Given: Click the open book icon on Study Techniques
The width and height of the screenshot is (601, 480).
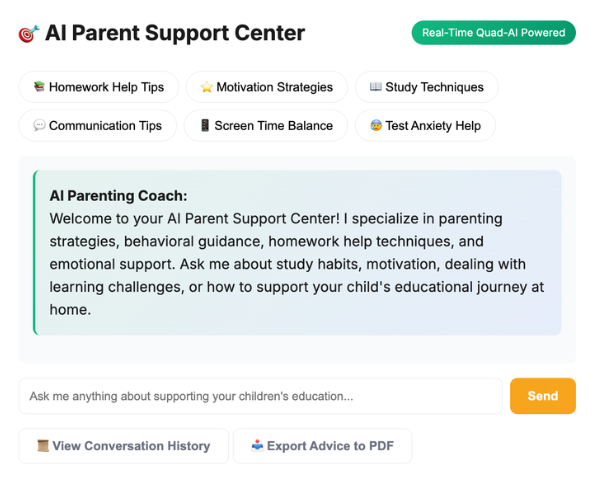Looking at the screenshot, I should pos(375,87).
